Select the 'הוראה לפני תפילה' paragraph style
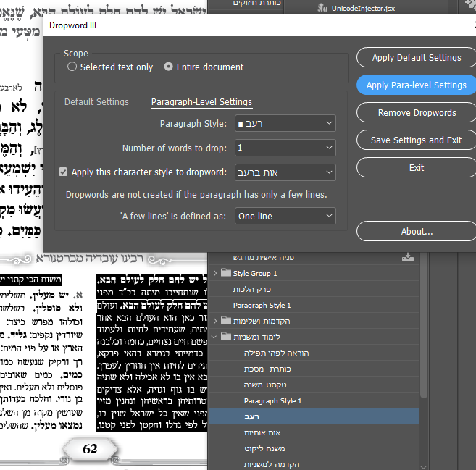 (314, 353)
